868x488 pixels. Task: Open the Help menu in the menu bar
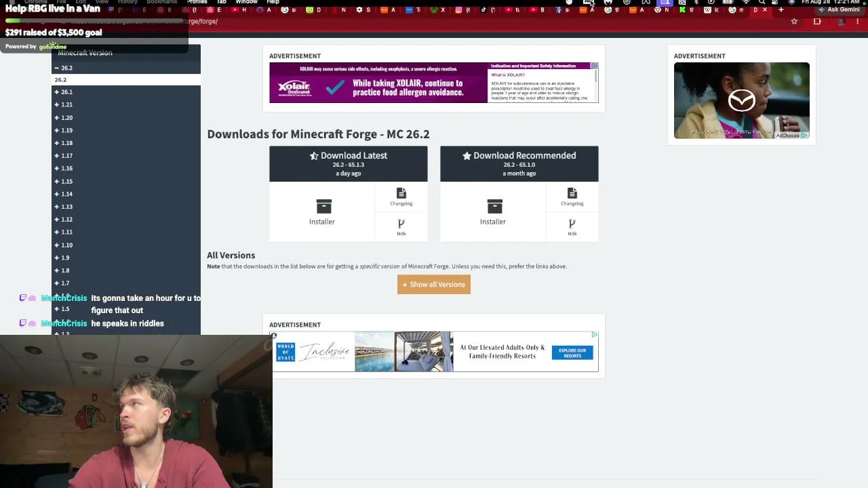point(273,2)
